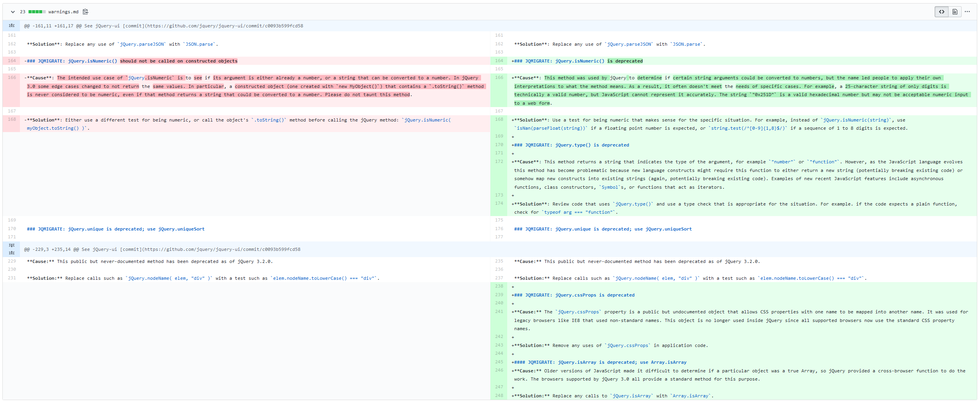Click 'JSON.parse' code on left line 162
The image size is (980, 404).
pos(199,44)
